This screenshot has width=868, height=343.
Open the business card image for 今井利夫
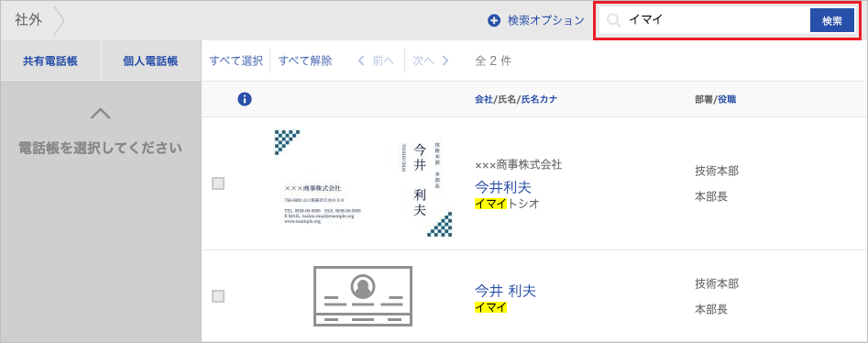coord(364,183)
